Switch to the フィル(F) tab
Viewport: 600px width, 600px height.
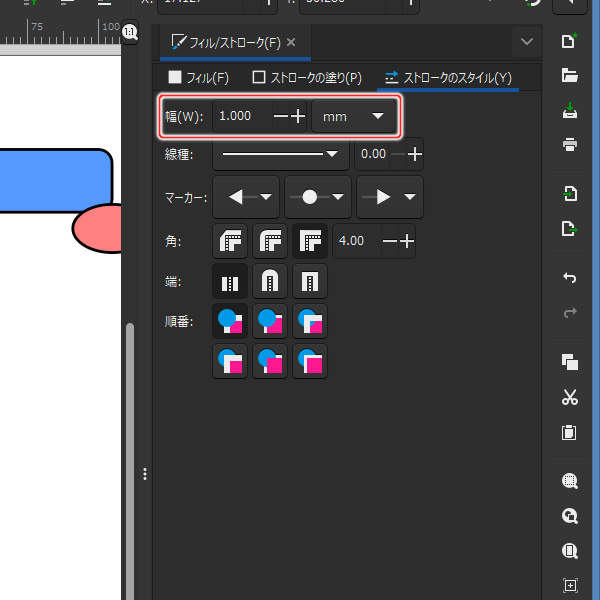(x=199, y=78)
